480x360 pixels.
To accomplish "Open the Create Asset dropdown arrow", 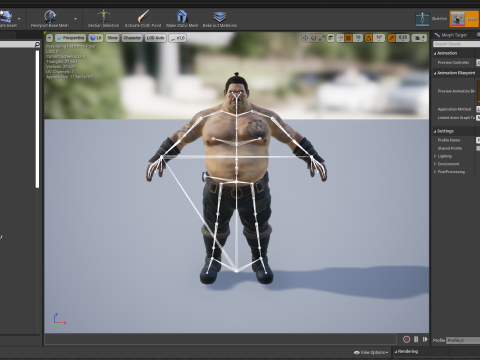I will pos(19,19).
